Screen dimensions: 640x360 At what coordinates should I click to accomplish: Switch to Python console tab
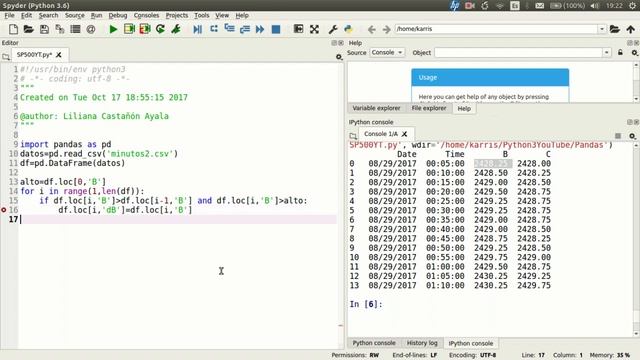374,343
